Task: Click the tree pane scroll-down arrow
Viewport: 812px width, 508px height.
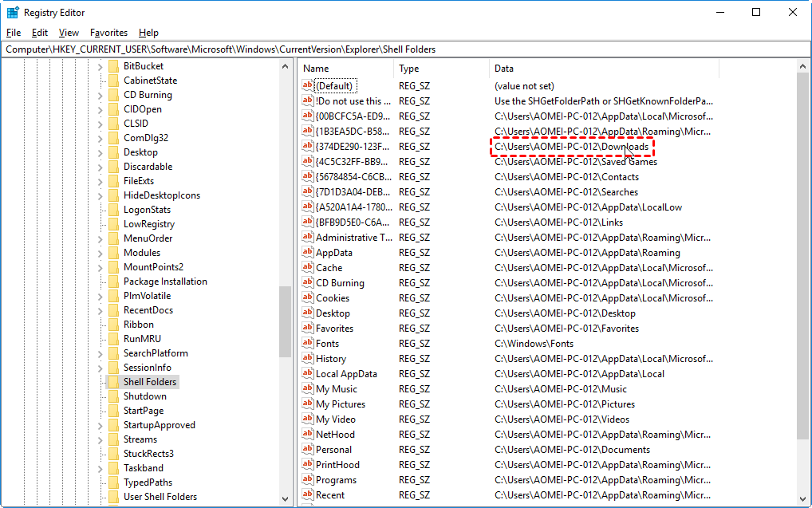Action: tap(285, 499)
